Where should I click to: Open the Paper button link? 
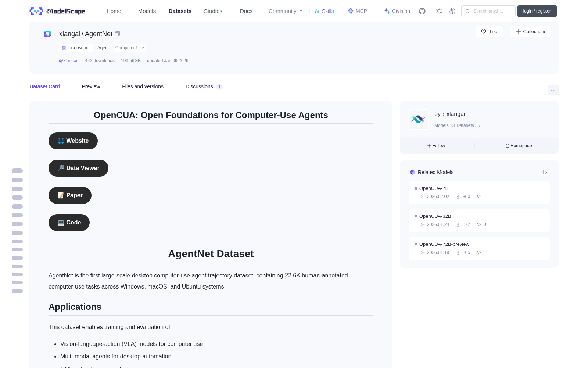(70, 195)
